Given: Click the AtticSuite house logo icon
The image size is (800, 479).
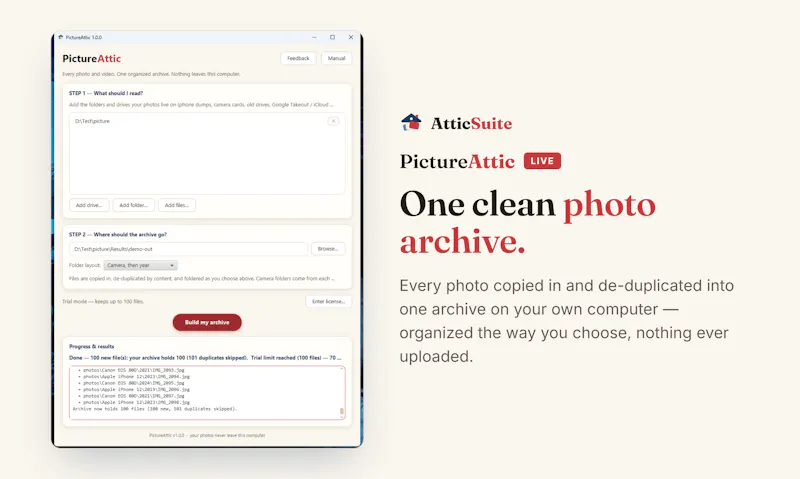Looking at the screenshot, I should (x=411, y=122).
